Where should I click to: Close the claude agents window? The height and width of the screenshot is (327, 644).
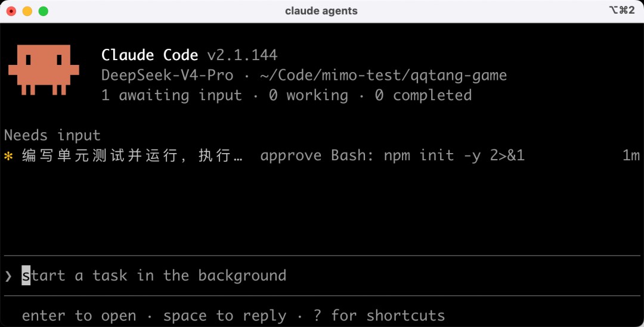11,11
